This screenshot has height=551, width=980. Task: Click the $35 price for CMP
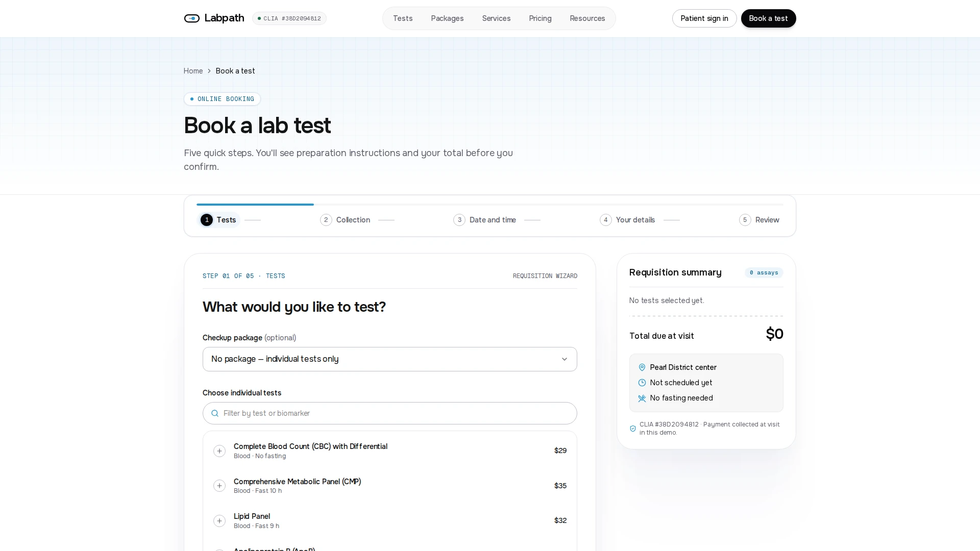560,486
